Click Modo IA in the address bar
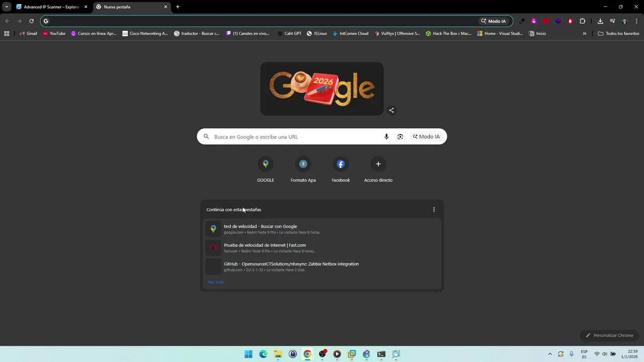644x362 pixels. pos(494,21)
